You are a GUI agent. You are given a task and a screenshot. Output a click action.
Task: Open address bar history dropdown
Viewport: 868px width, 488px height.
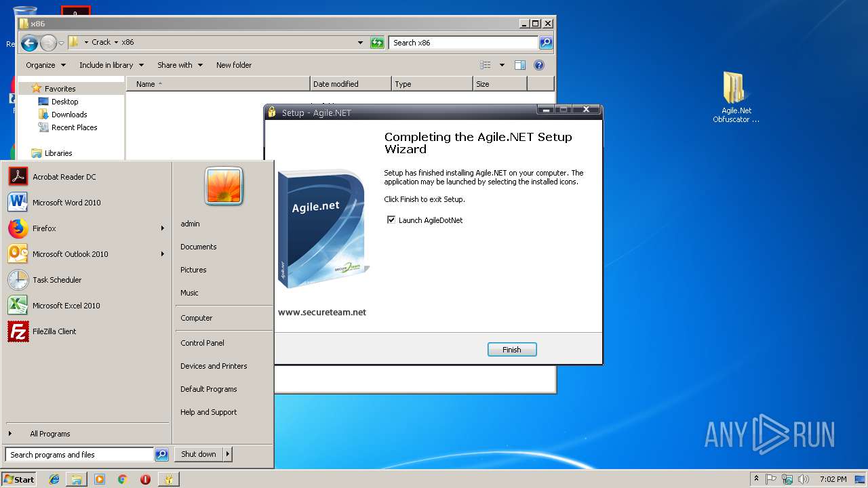tap(360, 43)
